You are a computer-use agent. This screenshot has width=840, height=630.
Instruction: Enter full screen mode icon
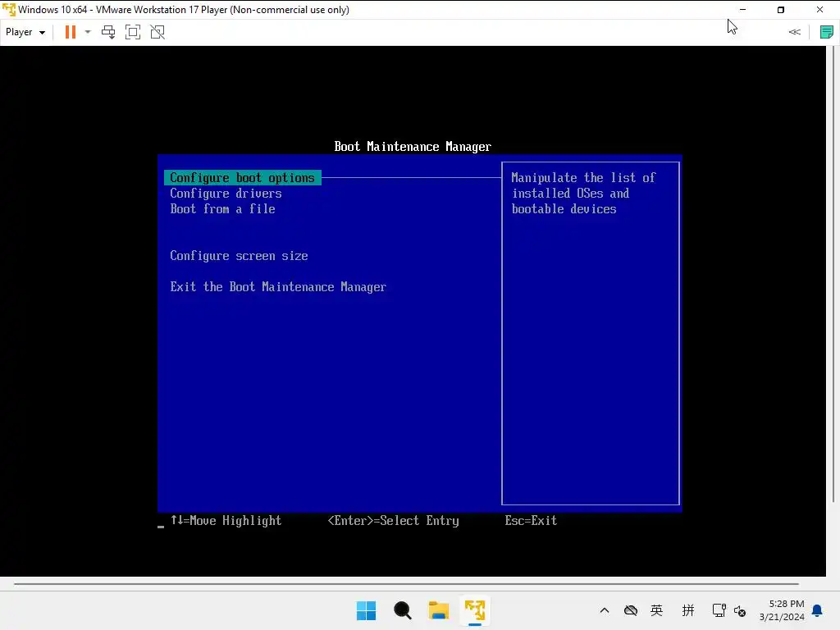133,32
